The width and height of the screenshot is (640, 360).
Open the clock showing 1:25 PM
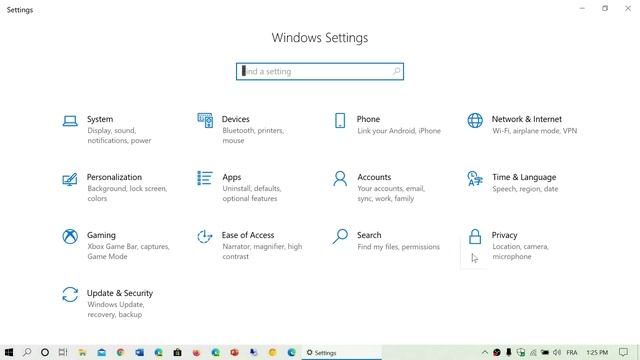click(x=597, y=352)
